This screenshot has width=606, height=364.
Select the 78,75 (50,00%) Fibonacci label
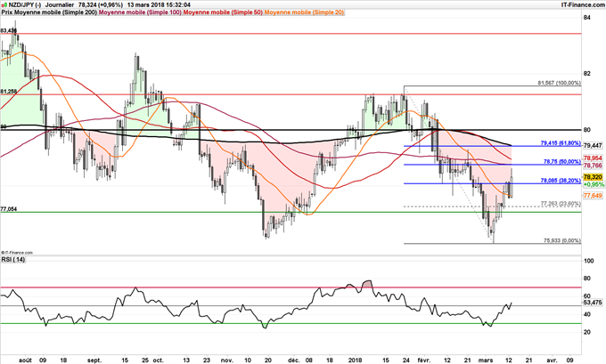point(562,162)
